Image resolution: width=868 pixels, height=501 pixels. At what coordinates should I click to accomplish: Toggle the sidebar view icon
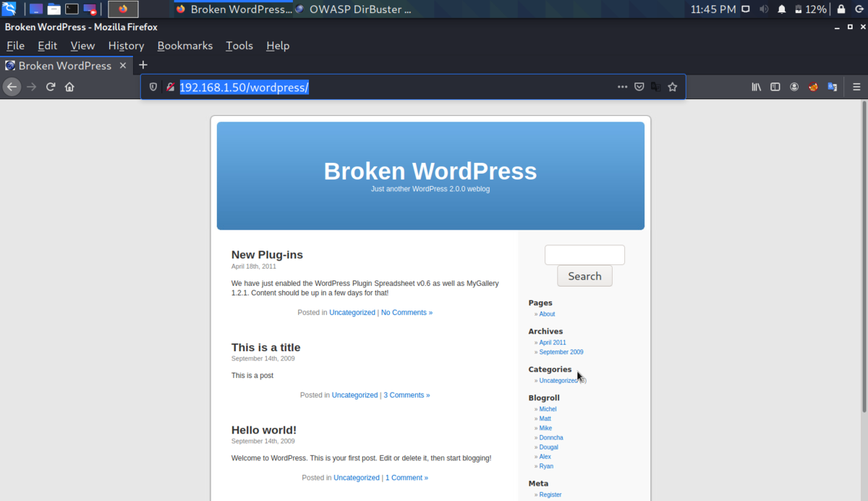[x=775, y=87]
